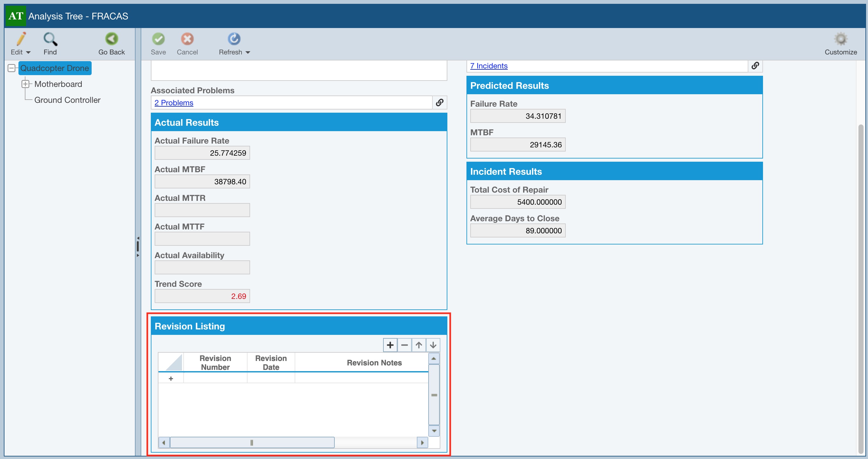Viewport: 868px width, 459px height.
Task: Expand the Motherboard tree node
Action: coord(25,84)
